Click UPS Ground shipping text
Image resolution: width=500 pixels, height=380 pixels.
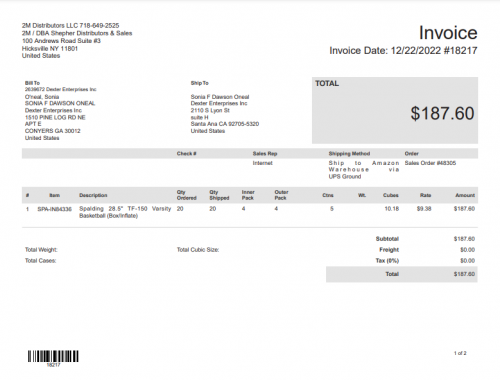click(345, 177)
